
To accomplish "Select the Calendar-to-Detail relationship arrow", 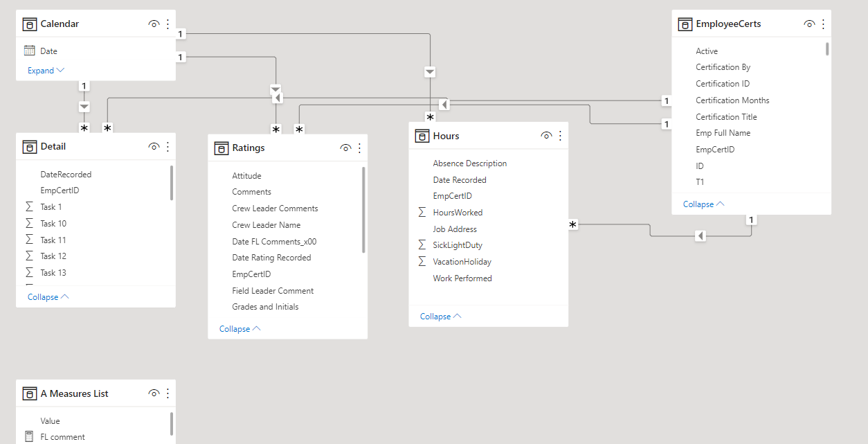I will click(84, 107).
